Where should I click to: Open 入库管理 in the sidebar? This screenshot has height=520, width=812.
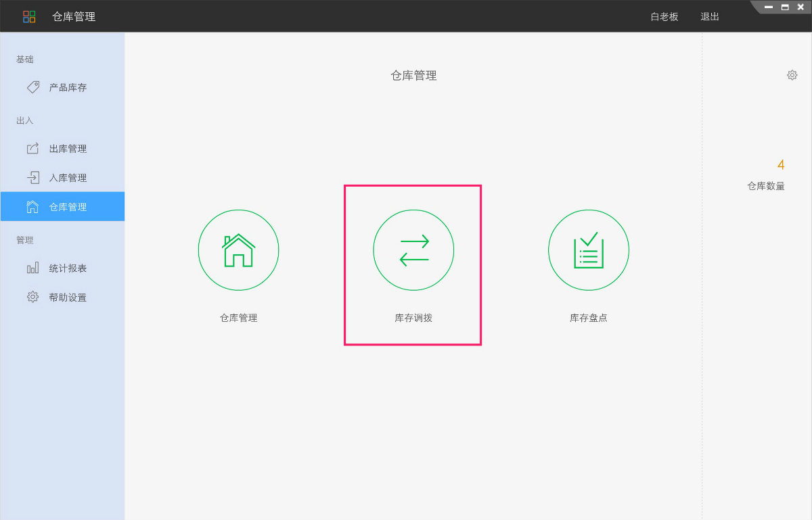click(x=62, y=178)
